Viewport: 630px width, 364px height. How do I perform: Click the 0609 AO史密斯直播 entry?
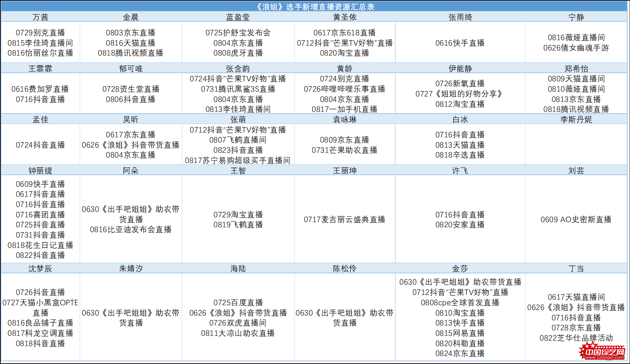(x=576, y=219)
